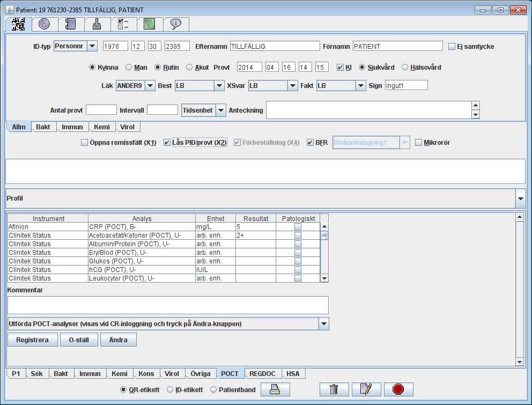
Task: Toggle the Kl checkbox
Action: (340, 67)
